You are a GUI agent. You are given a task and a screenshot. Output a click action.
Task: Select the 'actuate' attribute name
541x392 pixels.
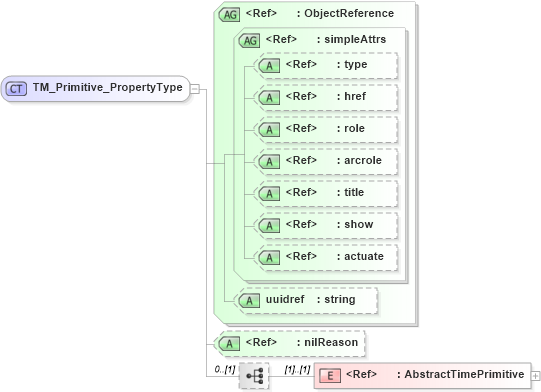coord(364,256)
